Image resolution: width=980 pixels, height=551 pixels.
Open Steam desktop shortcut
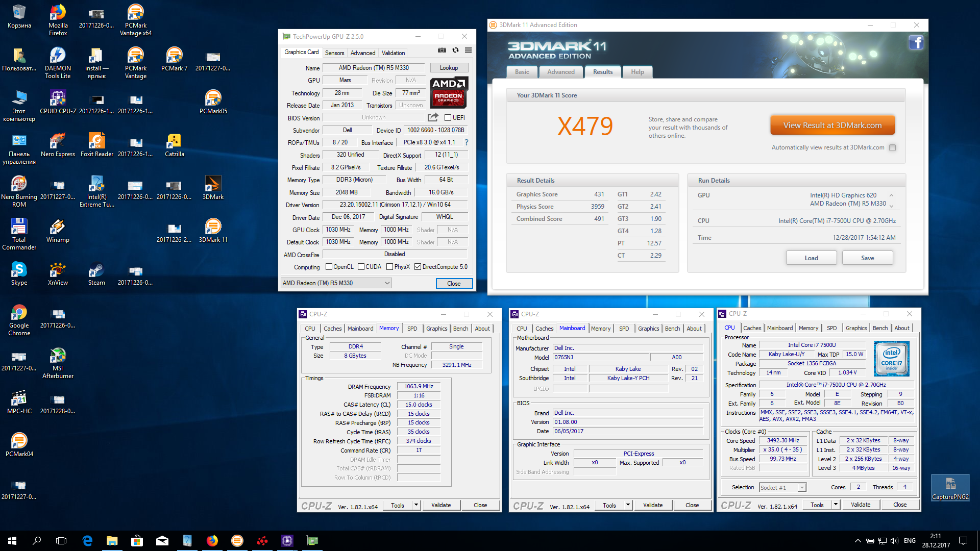[x=96, y=273]
